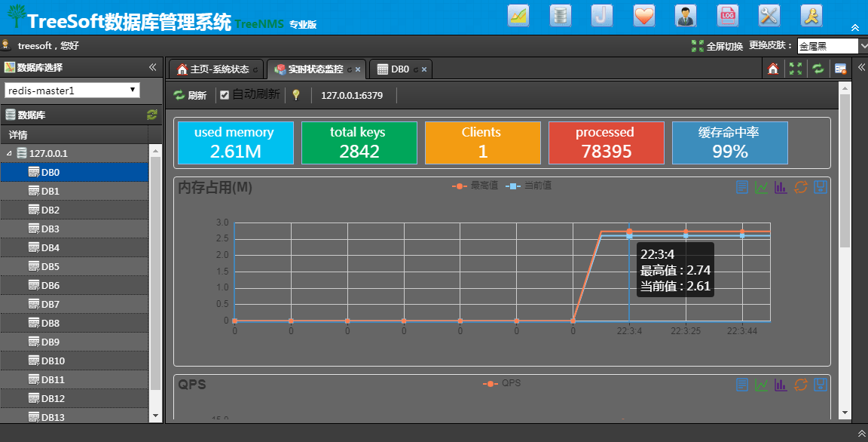868x442 pixels.
Task: Select DB2 in the database tree
Action: click(x=74, y=210)
